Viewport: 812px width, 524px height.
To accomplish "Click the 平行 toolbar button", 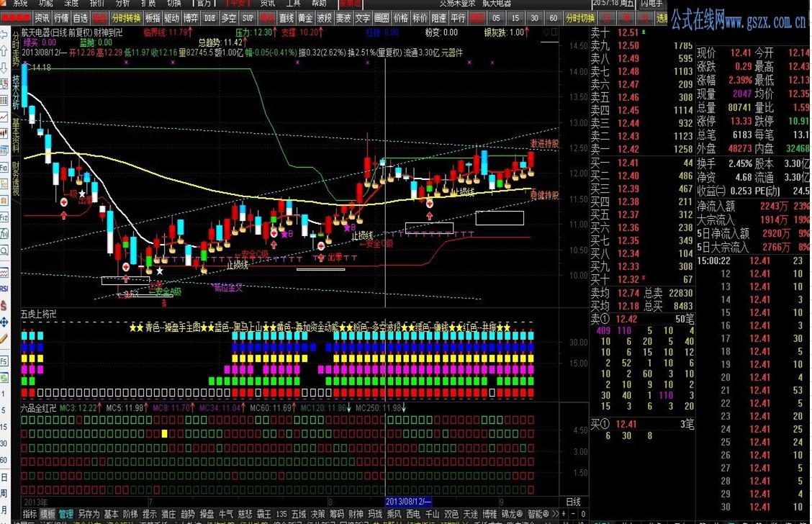I will (x=458, y=18).
